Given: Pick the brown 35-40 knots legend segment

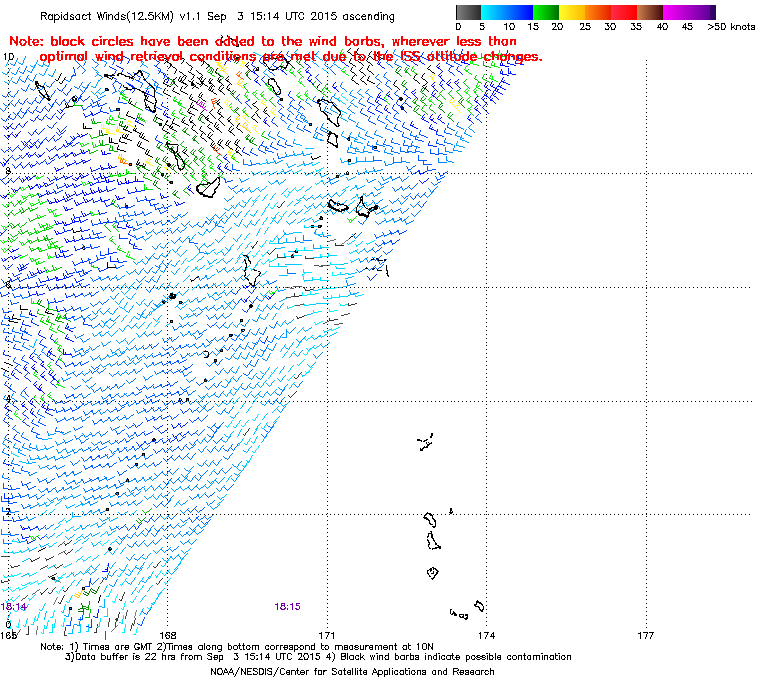Looking at the screenshot, I should pyautogui.click(x=649, y=12).
